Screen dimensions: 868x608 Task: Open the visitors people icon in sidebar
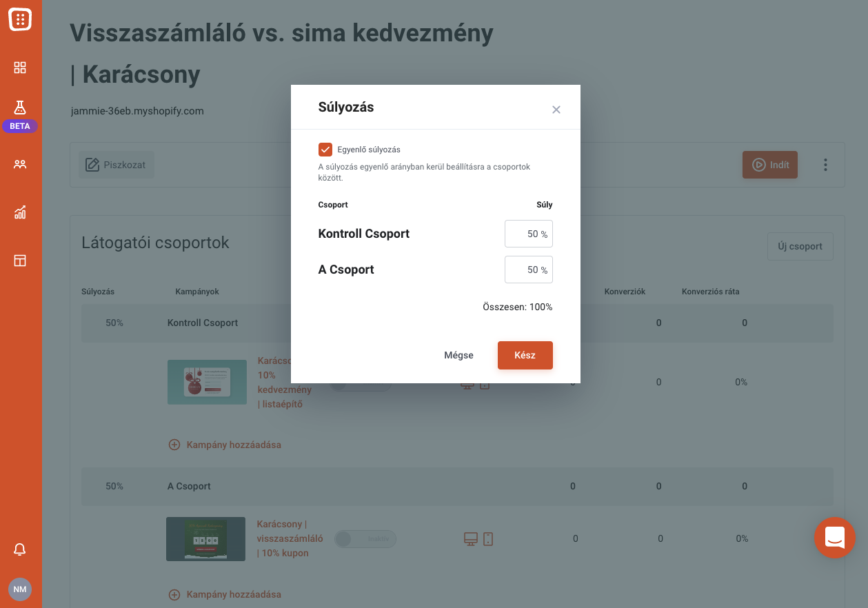click(20, 164)
